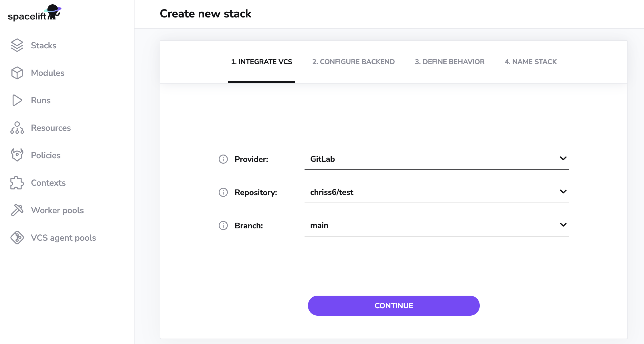The image size is (644, 344).
Task: Click the Policies shield icon
Action: [17, 155]
